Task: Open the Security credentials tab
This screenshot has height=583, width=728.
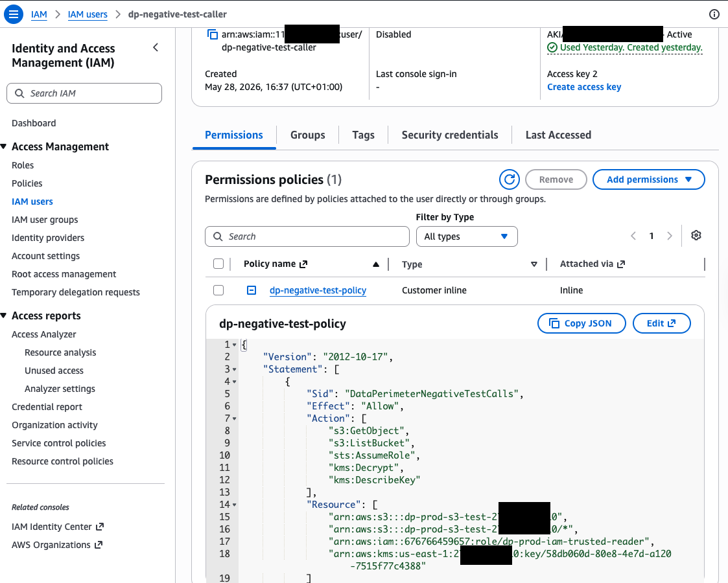Action: pyautogui.click(x=449, y=135)
